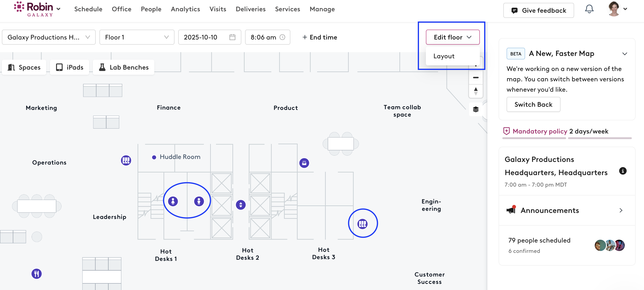
Task: Toggle the Lab Benches filter
Action: pos(124,67)
